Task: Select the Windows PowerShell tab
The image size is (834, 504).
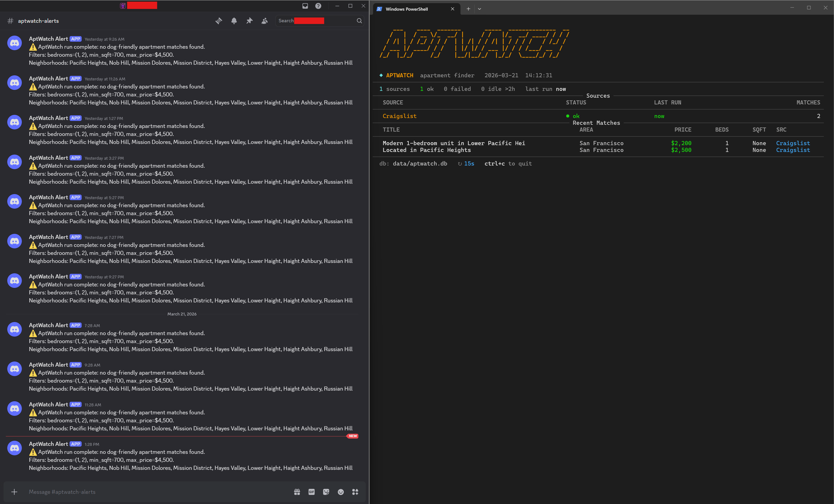Action: pyautogui.click(x=417, y=9)
